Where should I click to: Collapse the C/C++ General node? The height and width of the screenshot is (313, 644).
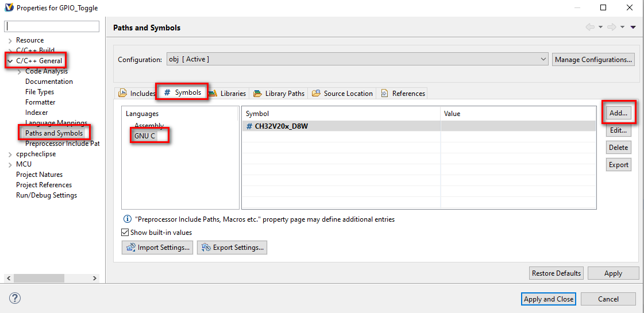click(10, 61)
